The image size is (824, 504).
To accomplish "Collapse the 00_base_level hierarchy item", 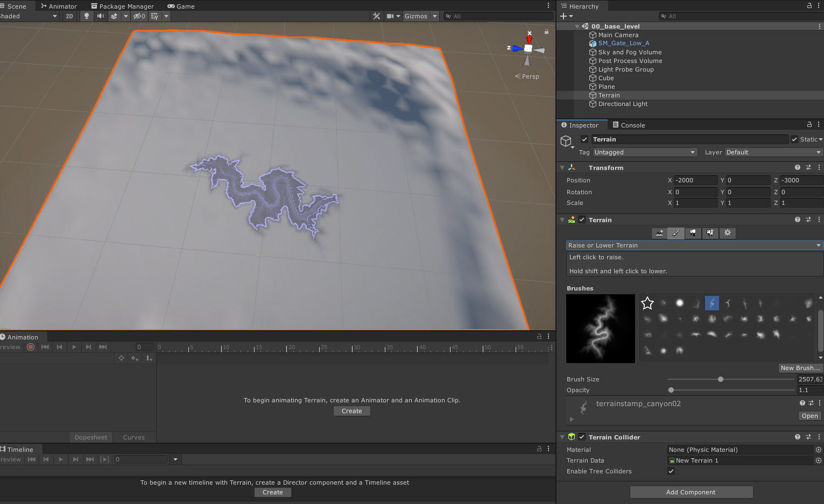I will [576, 26].
